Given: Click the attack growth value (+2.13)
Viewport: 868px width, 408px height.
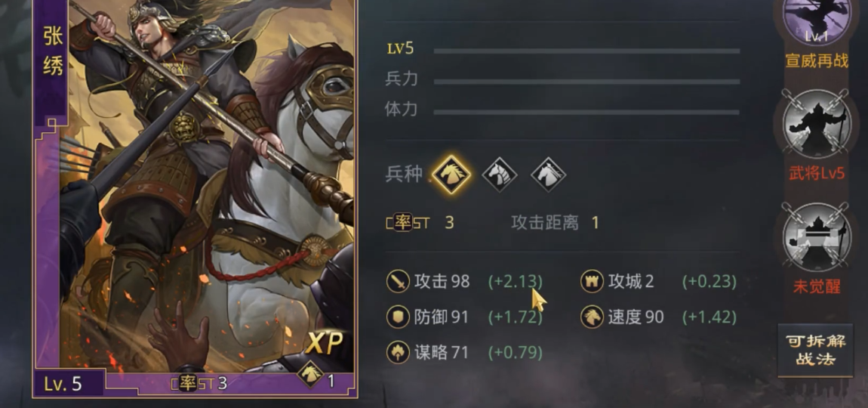Looking at the screenshot, I should coord(515,282).
